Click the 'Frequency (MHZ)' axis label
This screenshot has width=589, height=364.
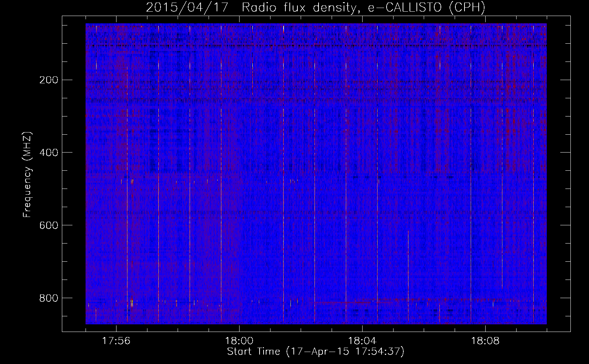(x=28, y=175)
